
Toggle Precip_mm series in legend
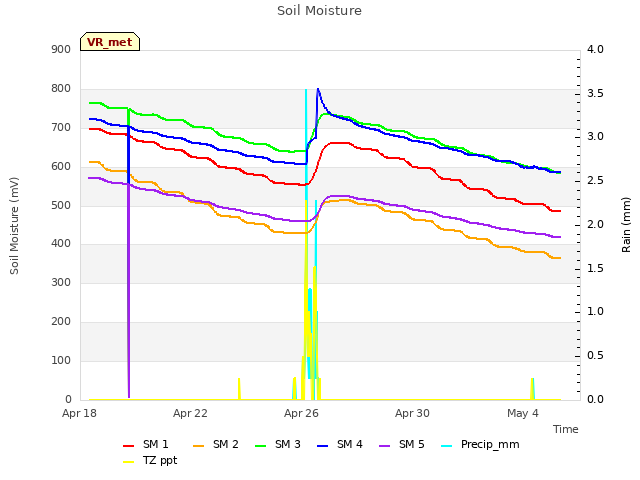pos(480,444)
